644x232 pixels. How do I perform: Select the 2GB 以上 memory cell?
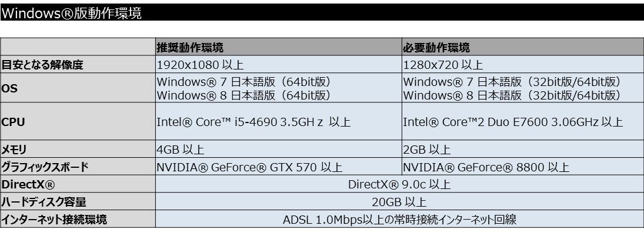[x=523, y=149]
